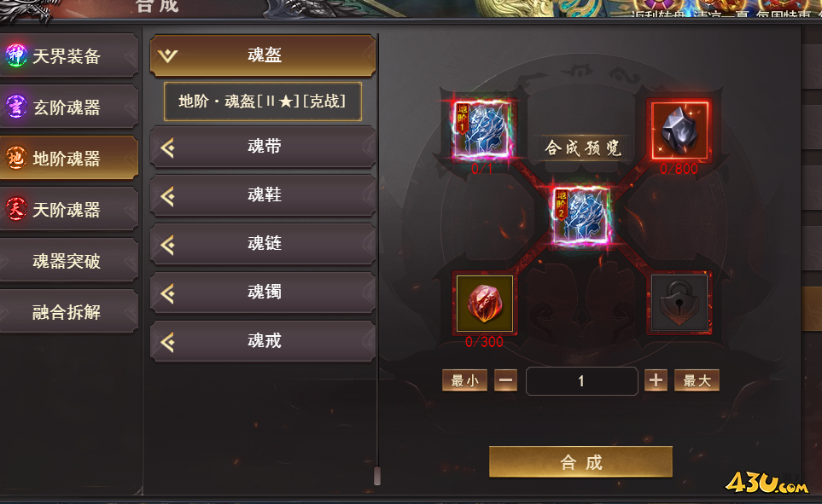Click the 神 icon beside 天界装备
Screen dimensions: 822x504
[x=15, y=55]
